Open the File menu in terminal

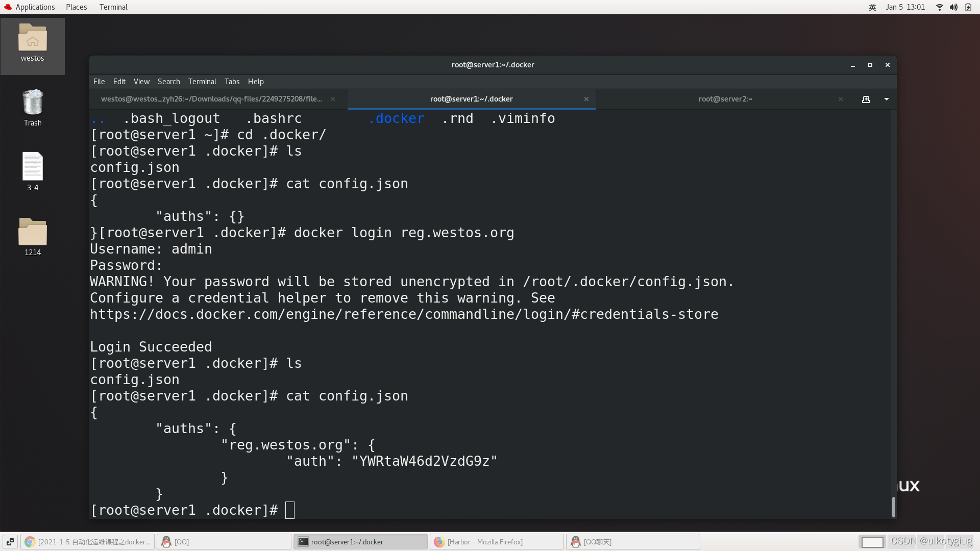click(x=99, y=82)
